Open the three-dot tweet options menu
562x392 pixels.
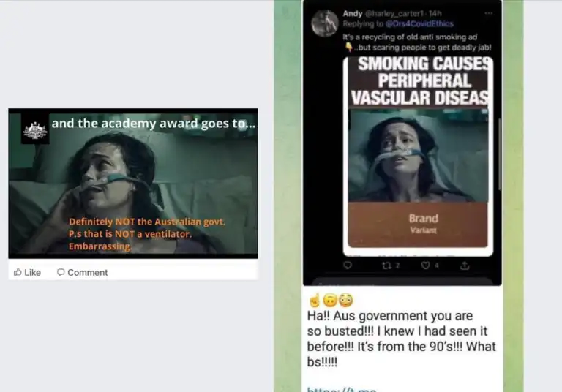point(488,13)
